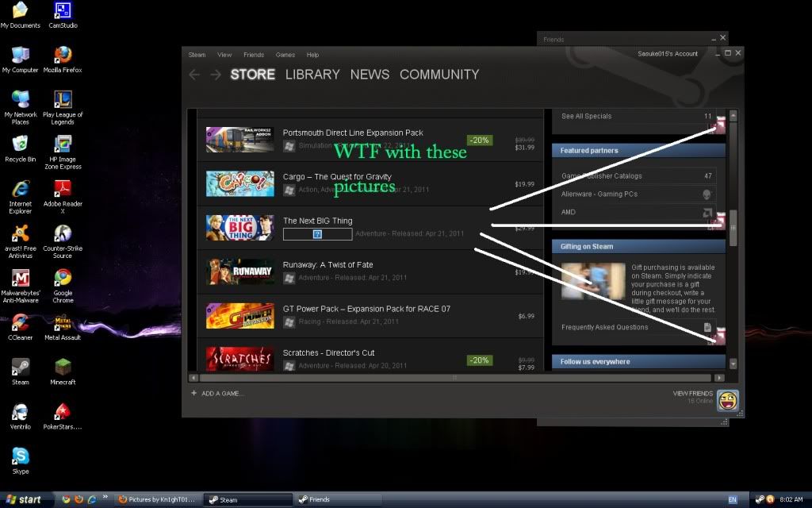The height and width of the screenshot is (508, 812).
Task: Select CCleaner desktop icon
Action: click(20, 328)
